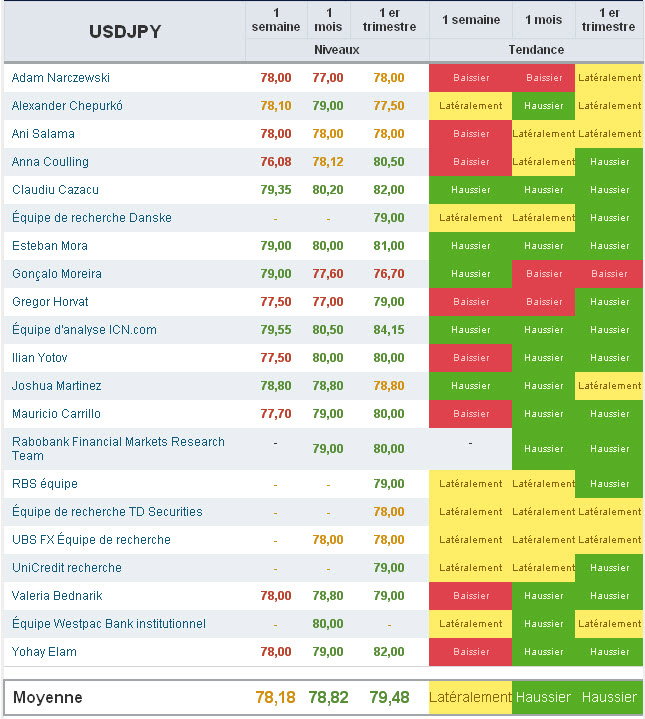The width and height of the screenshot is (645, 719).
Task: Click Claudiu Cazacu's 80,20 monthly level
Action: pos(328,189)
